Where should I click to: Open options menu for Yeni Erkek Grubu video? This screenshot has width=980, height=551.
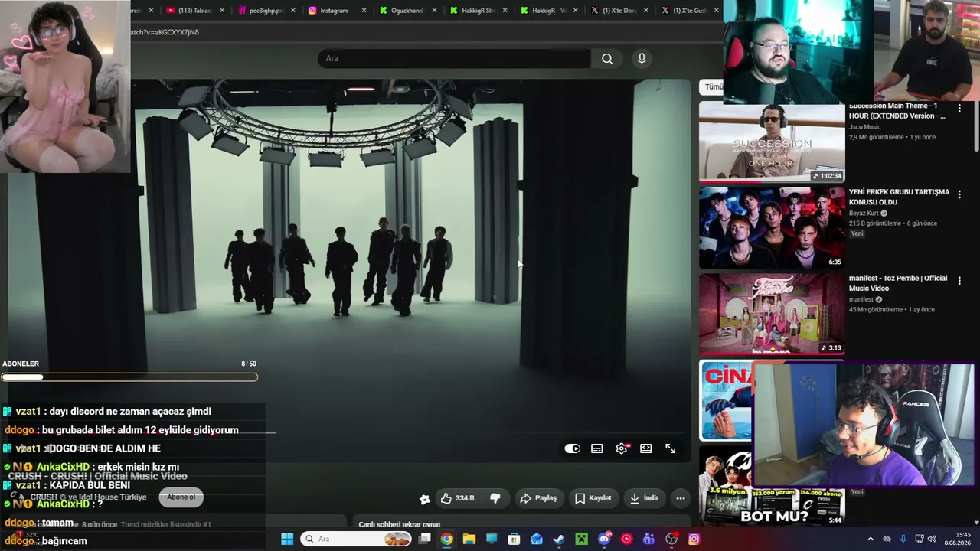click(959, 195)
